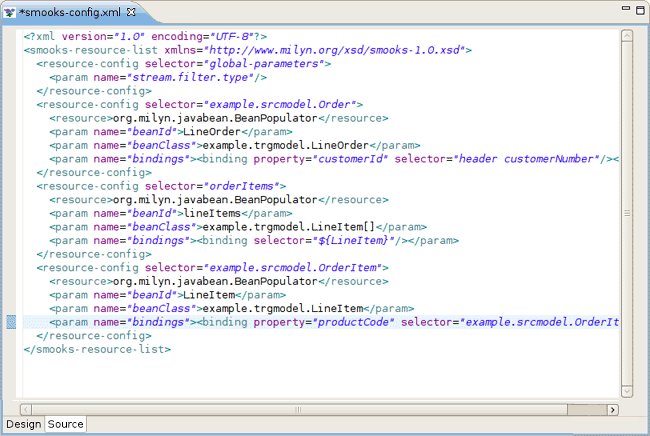Click the vertical scrollbar thumb
The height and width of the screenshot is (436, 650).
627,213
